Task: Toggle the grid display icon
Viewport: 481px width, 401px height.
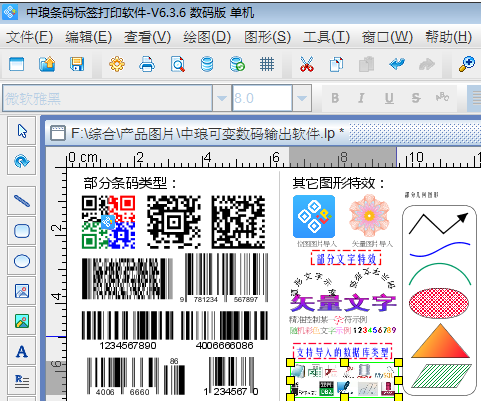Action: coord(267,64)
